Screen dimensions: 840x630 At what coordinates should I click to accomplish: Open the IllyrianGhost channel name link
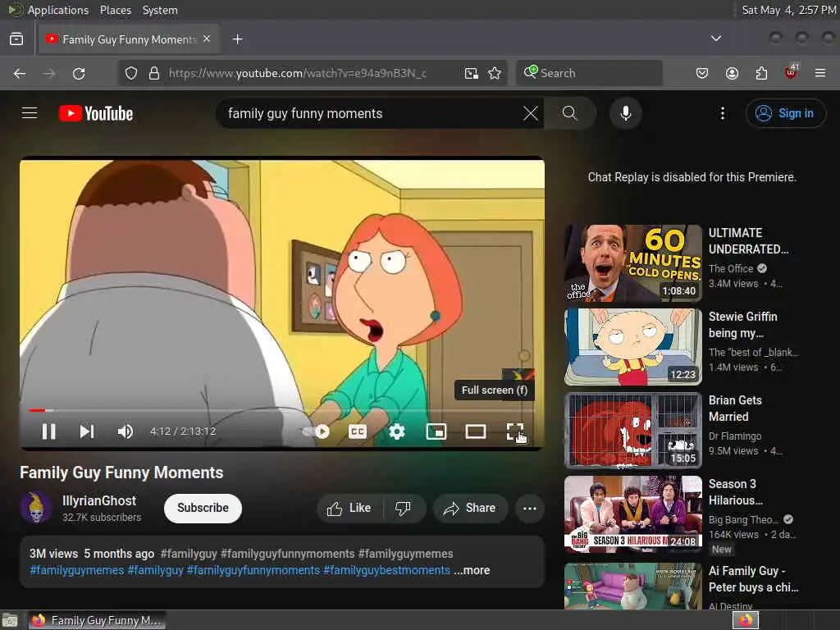click(99, 501)
